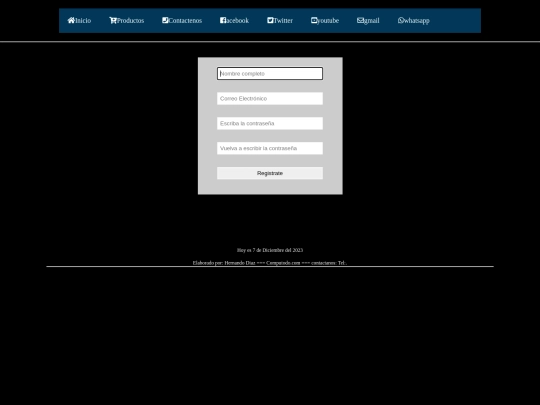Click the Twitter bird icon
The height and width of the screenshot is (405, 540).
[270, 20]
